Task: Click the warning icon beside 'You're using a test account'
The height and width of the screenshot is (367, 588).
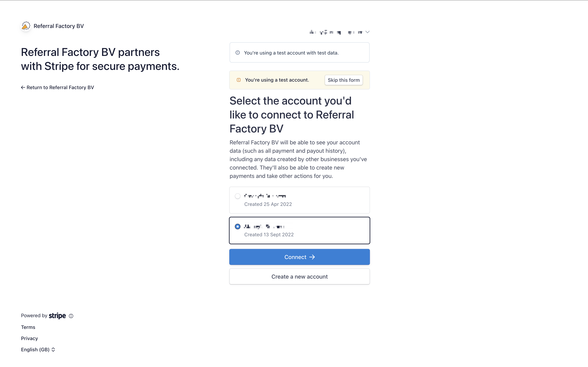Action: click(x=239, y=80)
